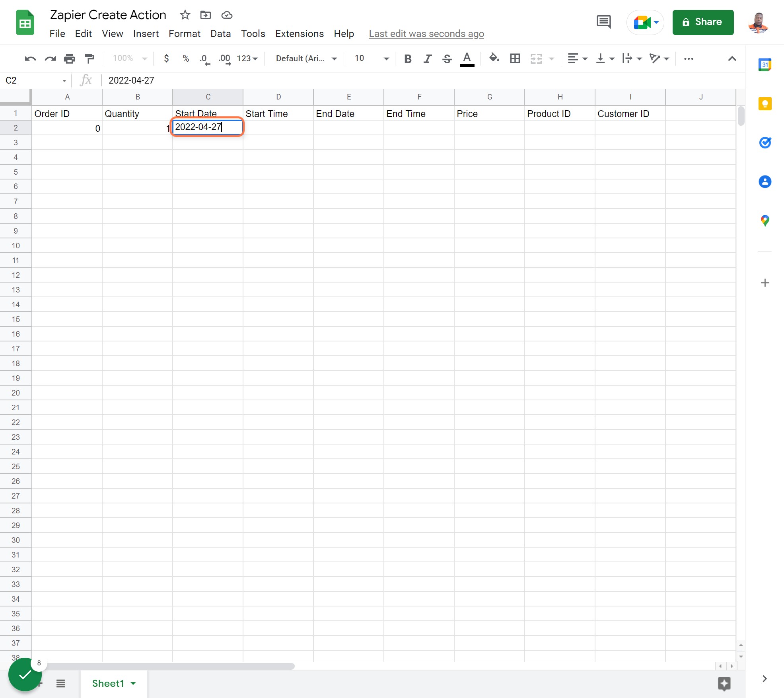Open the all sheets list button
The width and height of the screenshot is (784, 698).
[60, 683]
